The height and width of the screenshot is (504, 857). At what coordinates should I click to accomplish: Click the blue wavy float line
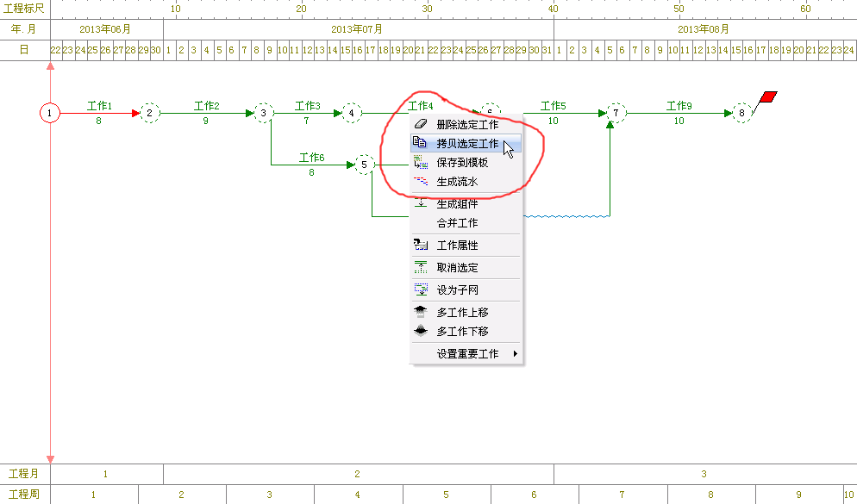pyautogui.click(x=566, y=216)
